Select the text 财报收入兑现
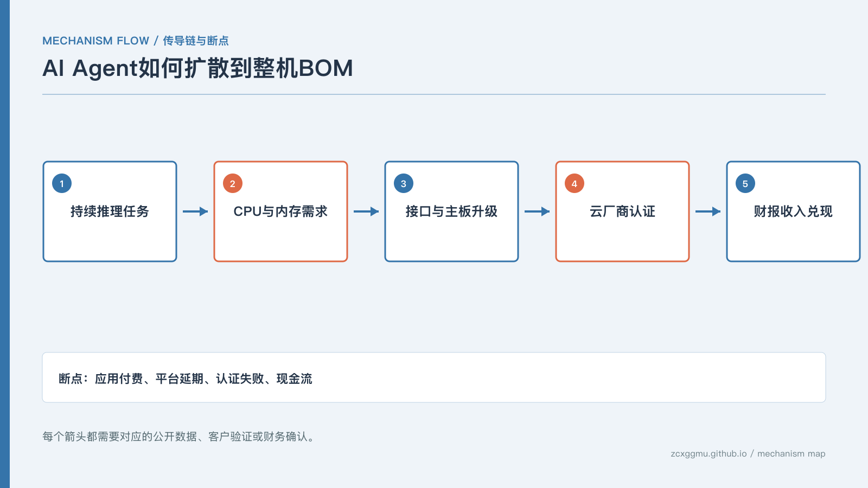The image size is (868, 488). point(793,211)
